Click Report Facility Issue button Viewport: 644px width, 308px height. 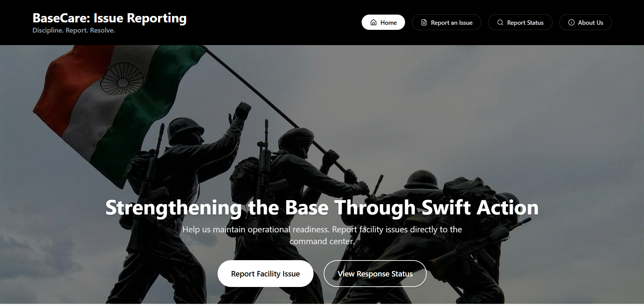tap(265, 273)
